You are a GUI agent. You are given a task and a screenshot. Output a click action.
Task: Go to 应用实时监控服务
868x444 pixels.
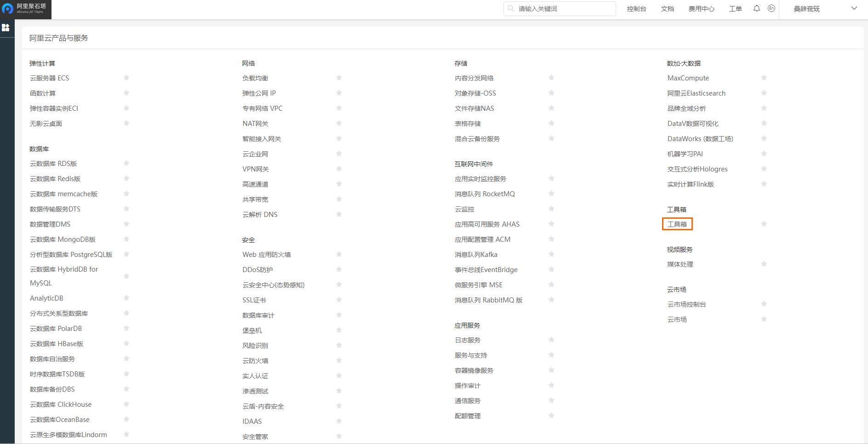coord(480,179)
